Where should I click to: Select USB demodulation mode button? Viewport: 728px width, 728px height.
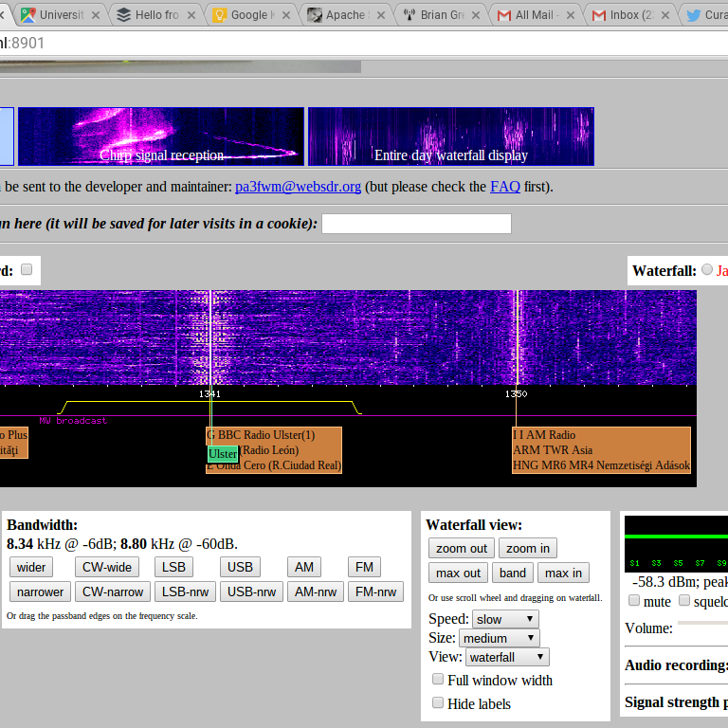tap(240, 567)
